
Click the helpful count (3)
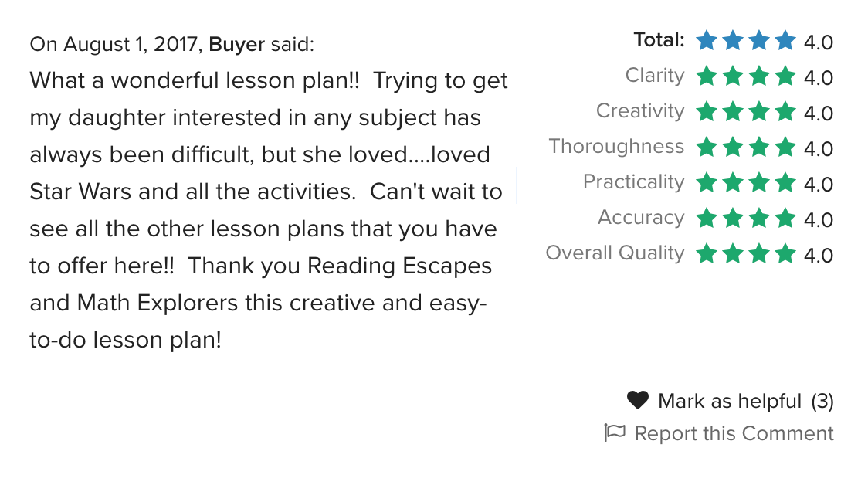(x=822, y=401)
